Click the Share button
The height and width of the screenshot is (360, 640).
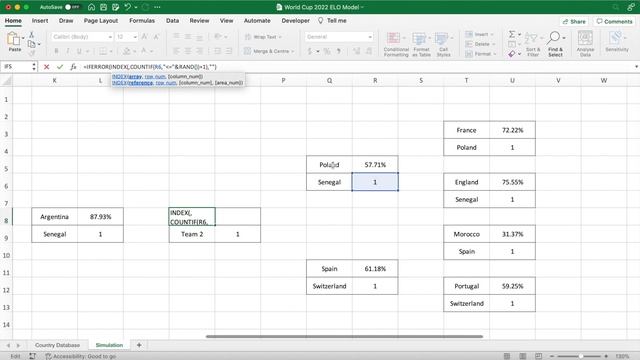pos(574,21)
